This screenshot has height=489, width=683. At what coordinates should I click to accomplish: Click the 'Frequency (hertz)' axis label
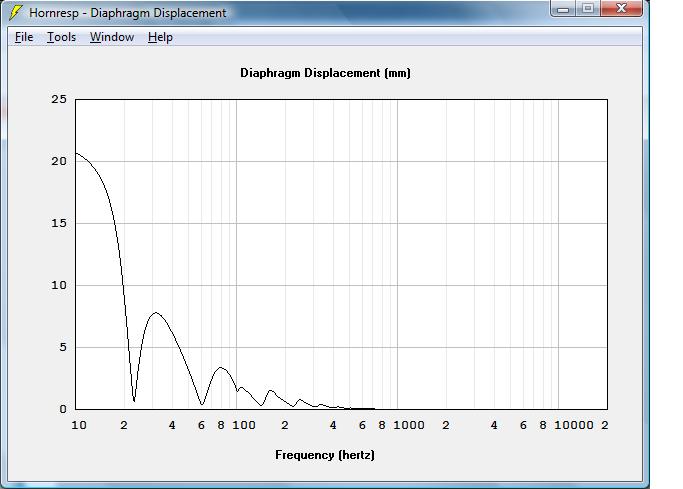tap(325, 455)
